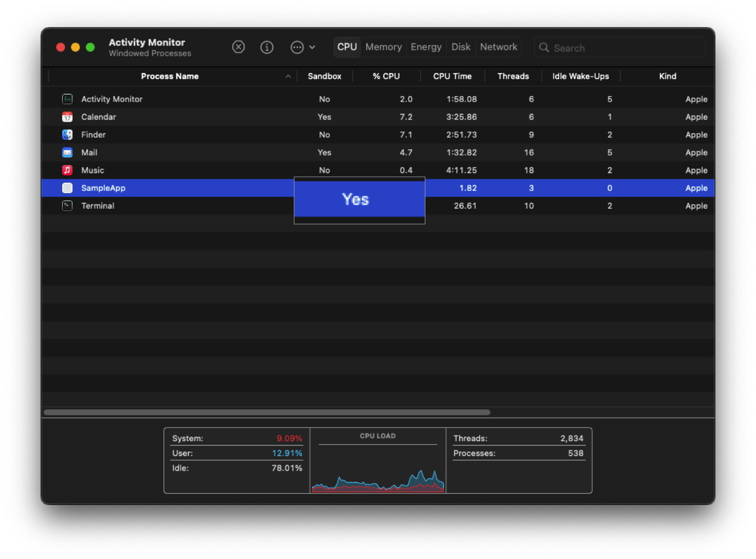Open the Energy tab

pyautogui.click(x=426, y=47)
